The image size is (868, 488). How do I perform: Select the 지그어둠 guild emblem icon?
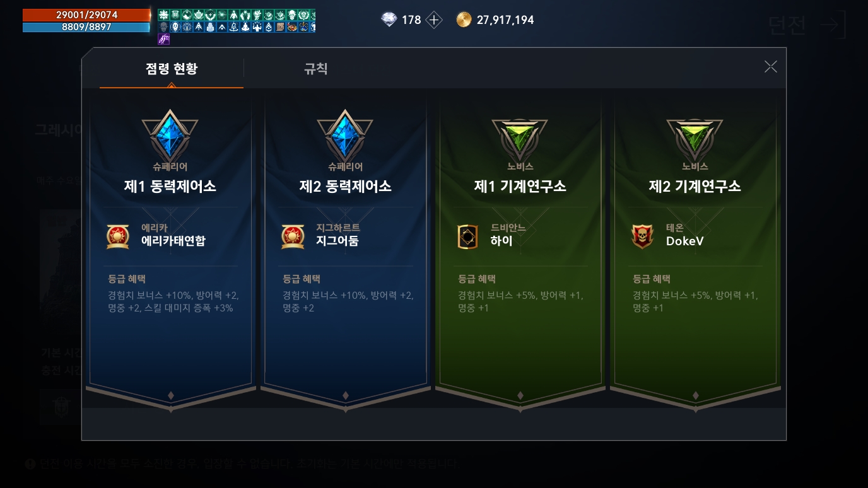pos(293,236)
